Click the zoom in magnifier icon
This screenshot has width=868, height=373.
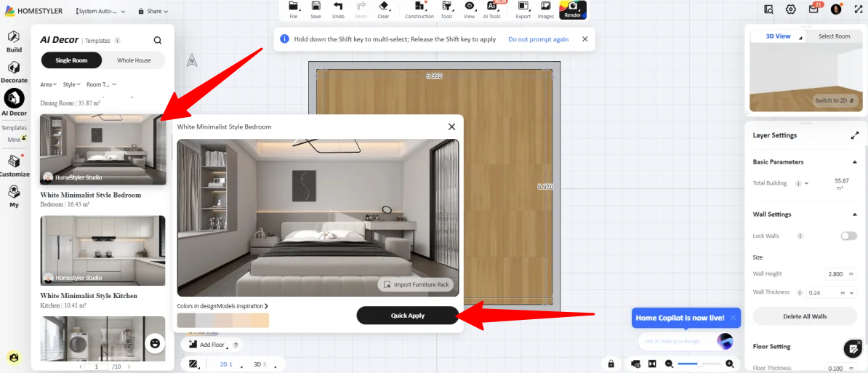pyautogui.click(x=730, y=364)
